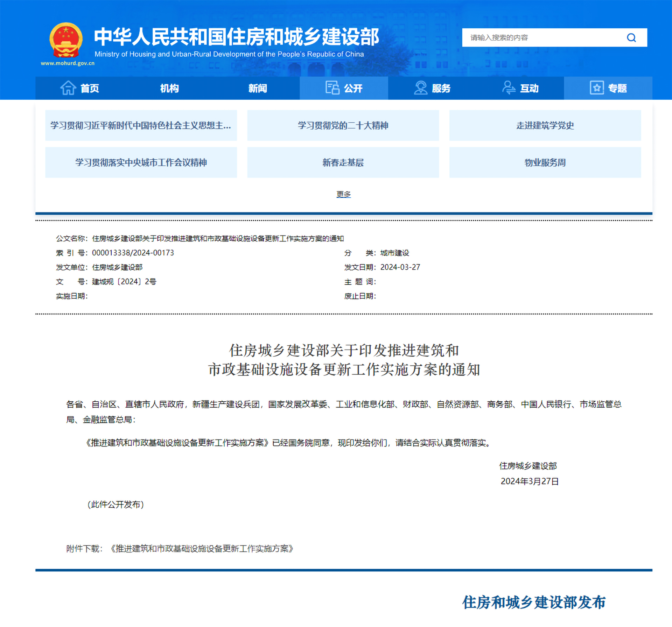Open the 专题 menu item
Image resolution: width=672 pixels, height=627 pixels.
[x=608, y=88]
